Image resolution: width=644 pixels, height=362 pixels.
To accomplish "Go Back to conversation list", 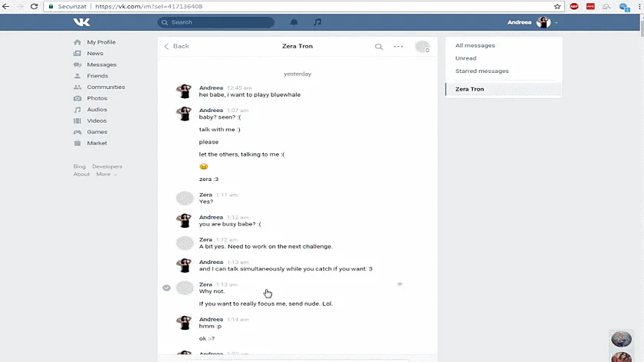I will (176, 46).
